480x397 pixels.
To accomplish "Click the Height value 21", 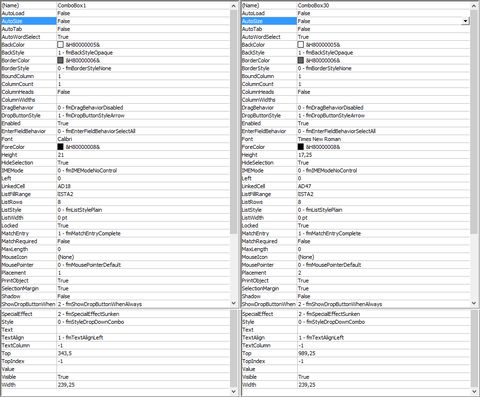I will [x=61, y=155].
